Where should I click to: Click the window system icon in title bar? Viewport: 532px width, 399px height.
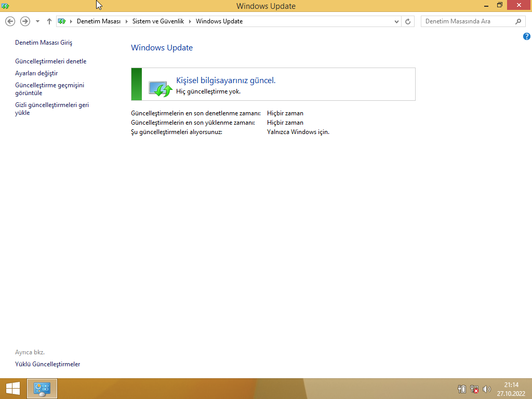(x=5, y=6)
